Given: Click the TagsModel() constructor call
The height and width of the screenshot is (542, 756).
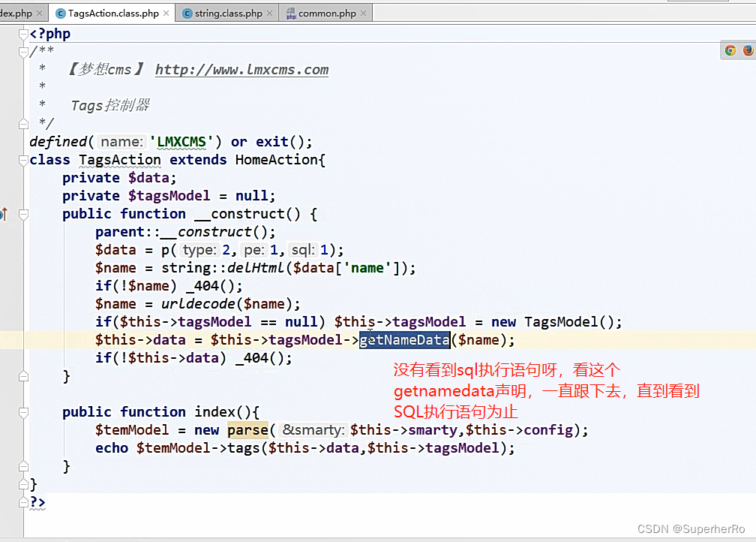Looking at the screenshot, I should click(568, 322).
